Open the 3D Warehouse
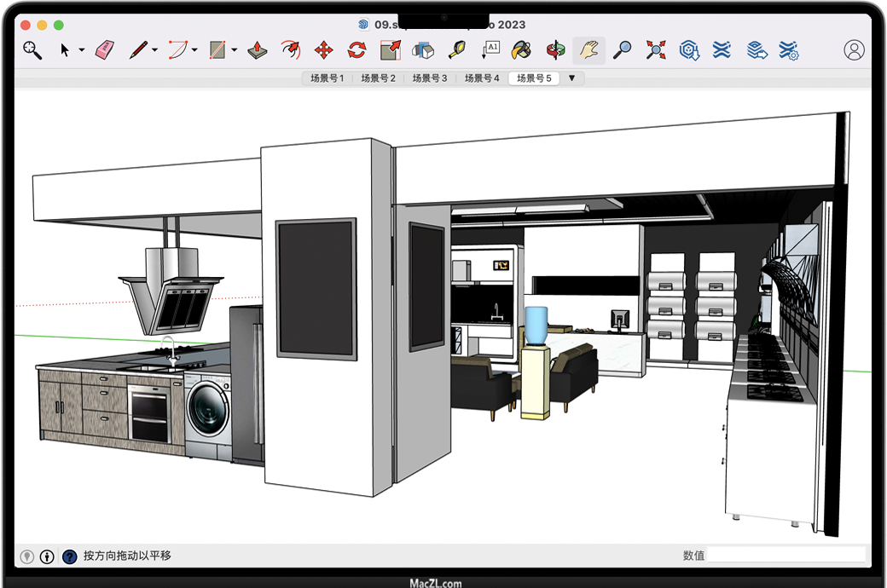This screenshot has width=887, height=588. (689, 50)
